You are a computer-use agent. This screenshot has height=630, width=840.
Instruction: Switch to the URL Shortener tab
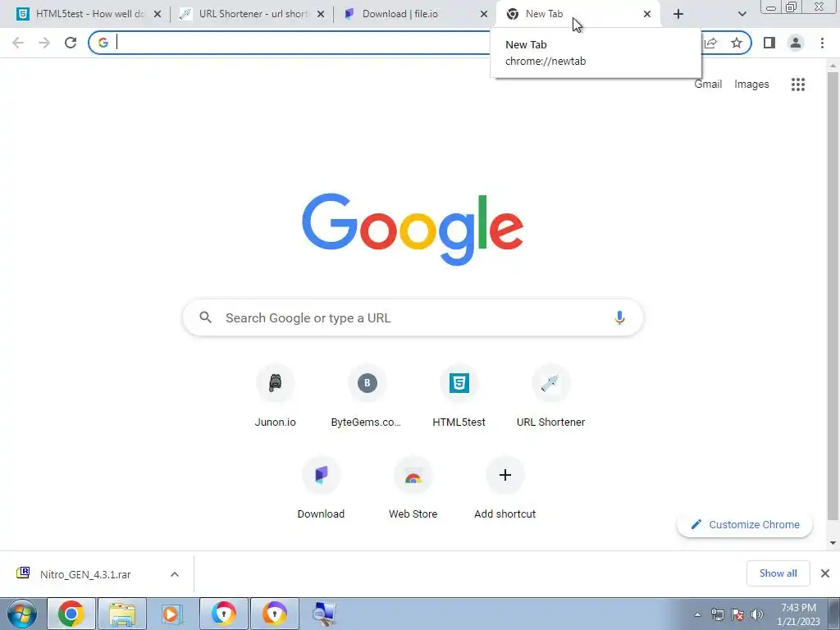253,14
